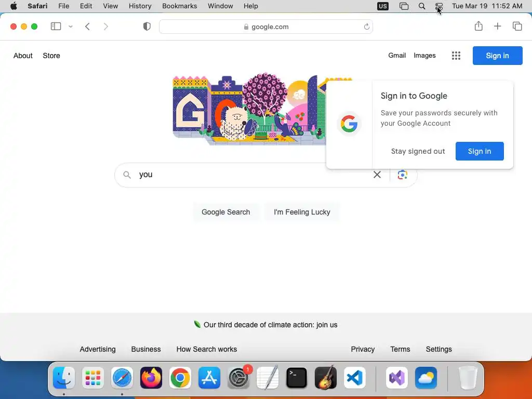Open the US input source menu
532x399 pixels.
(383, 6)
